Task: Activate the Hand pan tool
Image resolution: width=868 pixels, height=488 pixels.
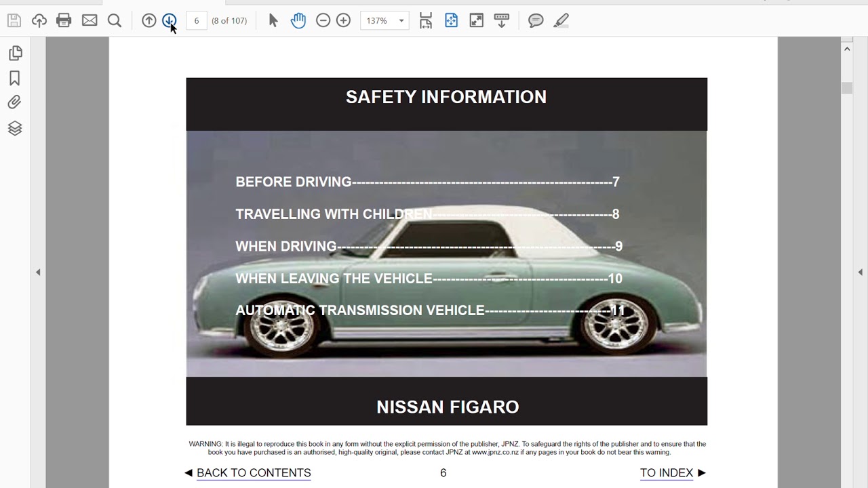Action: pos(298,20)
